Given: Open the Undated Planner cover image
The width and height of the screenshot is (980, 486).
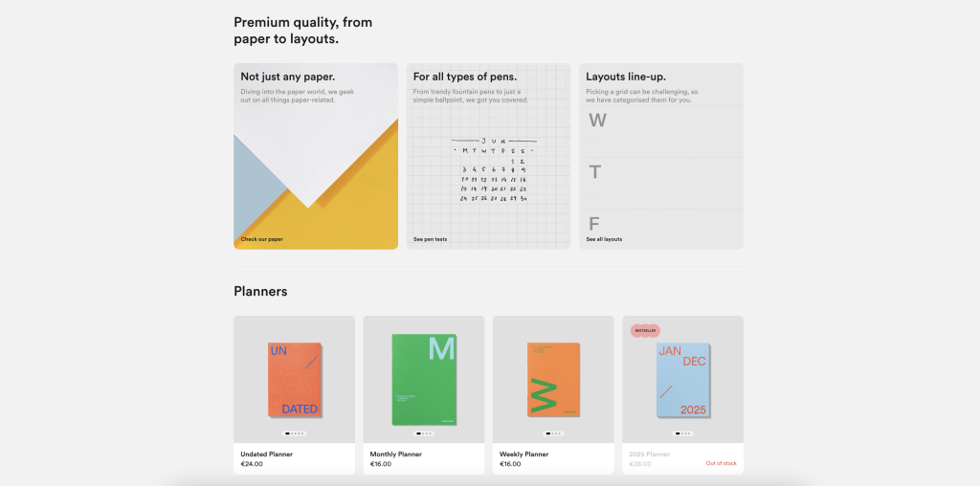Looking at the screenshot, I should point(295,380).
